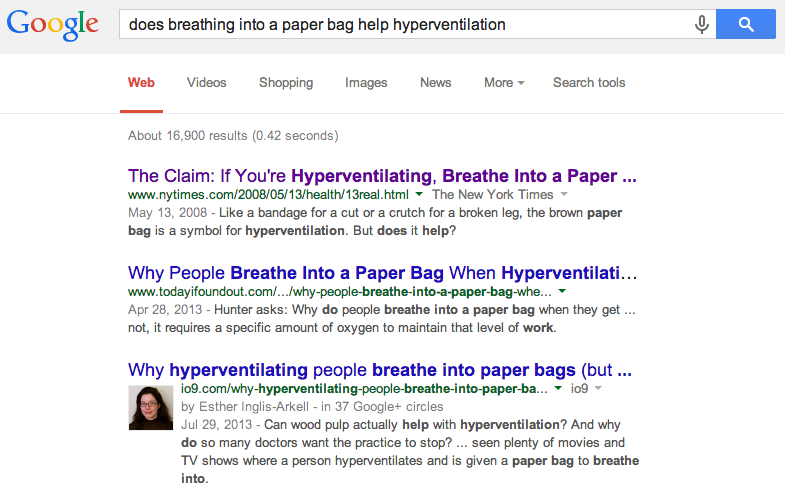This screenshot has height=490, width=785.
Task: Expand arrow next to The New York Times
Action: click(564, 194)
